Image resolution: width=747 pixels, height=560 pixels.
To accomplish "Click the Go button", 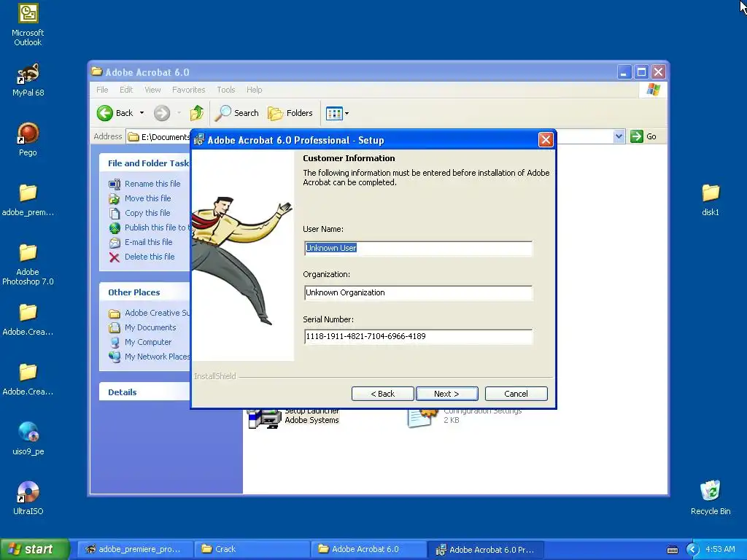I will point(643,136).
